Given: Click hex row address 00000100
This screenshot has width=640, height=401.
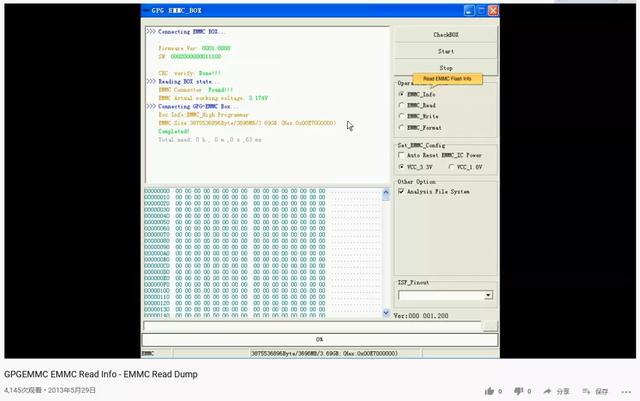Looking at the screenshot, I should pos(157,291).
